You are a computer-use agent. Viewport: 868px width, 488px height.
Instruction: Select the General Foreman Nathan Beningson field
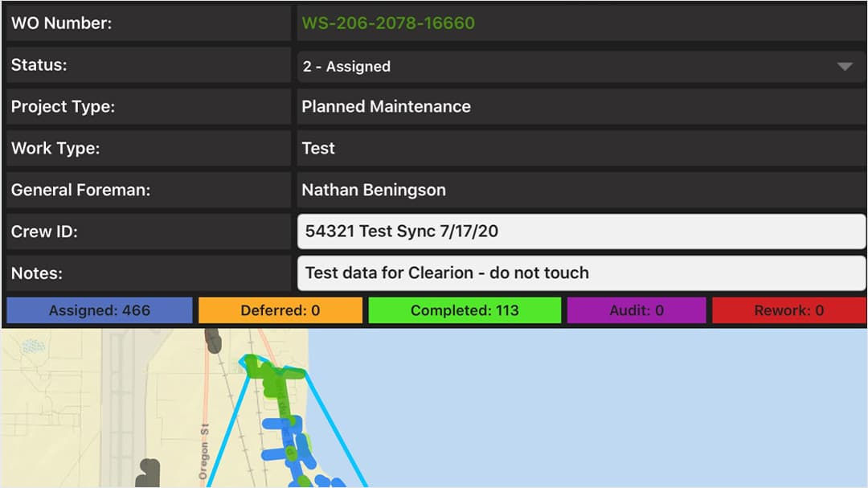581,190
